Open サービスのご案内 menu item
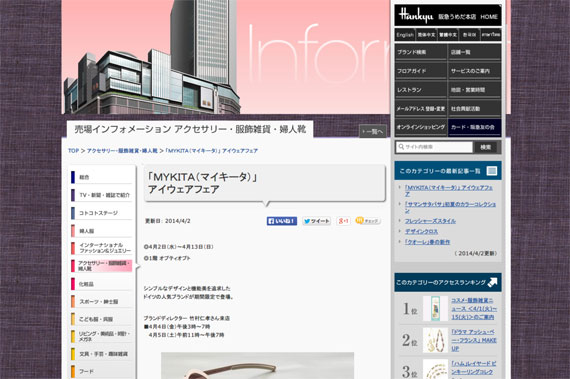 [x=474, y=71]
